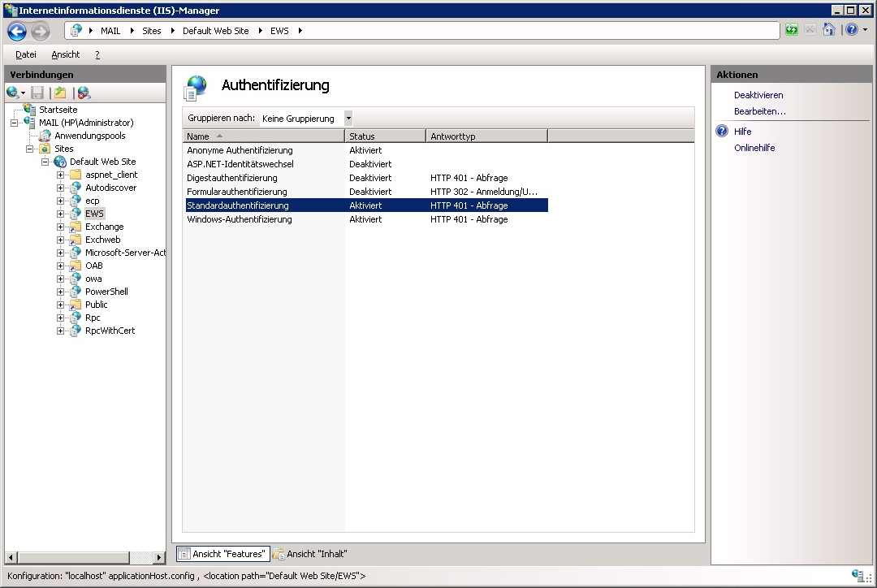Click the folder-up icon in Verbindungen toolbar

(x=59, y=93)
